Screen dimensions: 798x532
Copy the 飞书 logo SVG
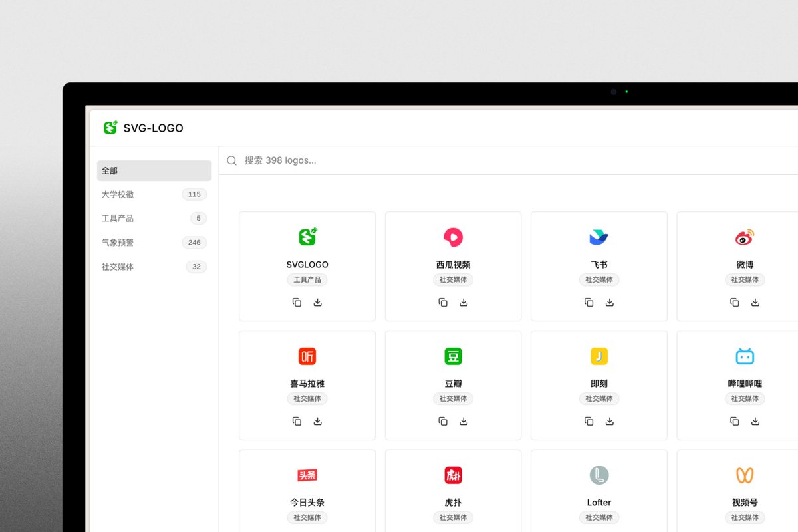pyautogui.click(x=589, y=303)
